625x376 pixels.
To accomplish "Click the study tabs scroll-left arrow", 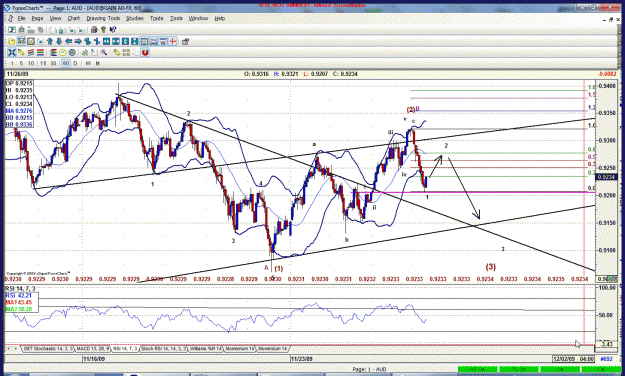I will [9, 348].
